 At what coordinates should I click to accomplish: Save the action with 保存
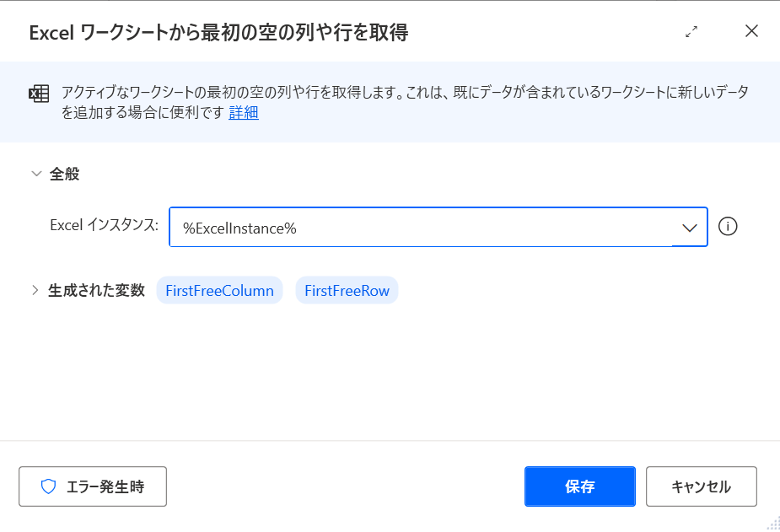(580, 486)
